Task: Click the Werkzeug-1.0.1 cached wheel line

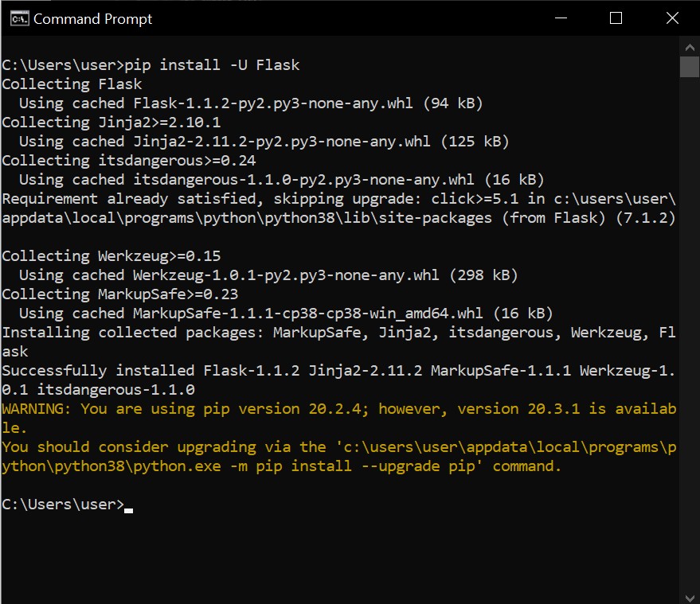Action: [x=268, y=275]
